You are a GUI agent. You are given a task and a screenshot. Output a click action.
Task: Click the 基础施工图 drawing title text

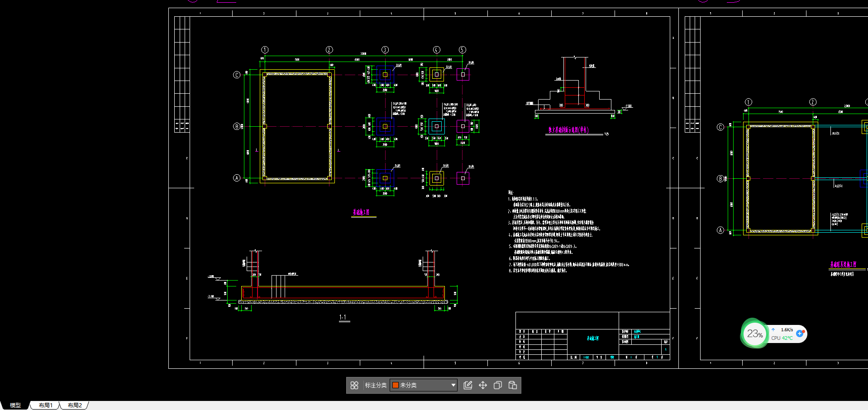click(361, 212)
